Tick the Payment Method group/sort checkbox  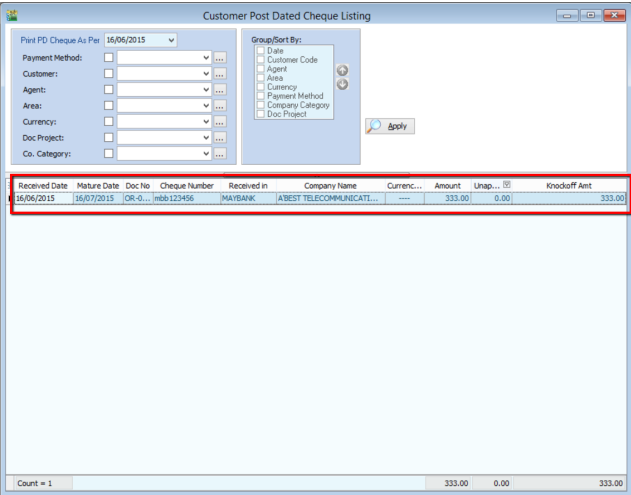pos(260,96)
